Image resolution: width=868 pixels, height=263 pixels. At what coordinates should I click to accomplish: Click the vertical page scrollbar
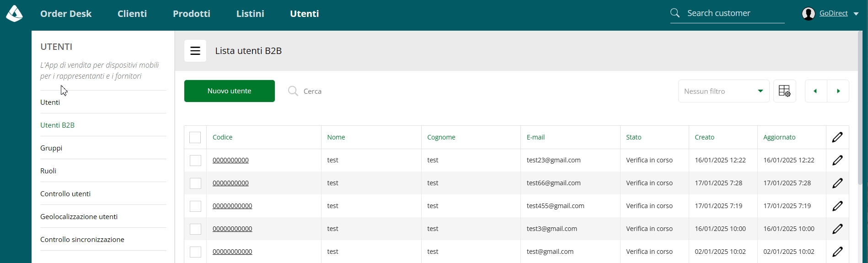tap(860, 107)
